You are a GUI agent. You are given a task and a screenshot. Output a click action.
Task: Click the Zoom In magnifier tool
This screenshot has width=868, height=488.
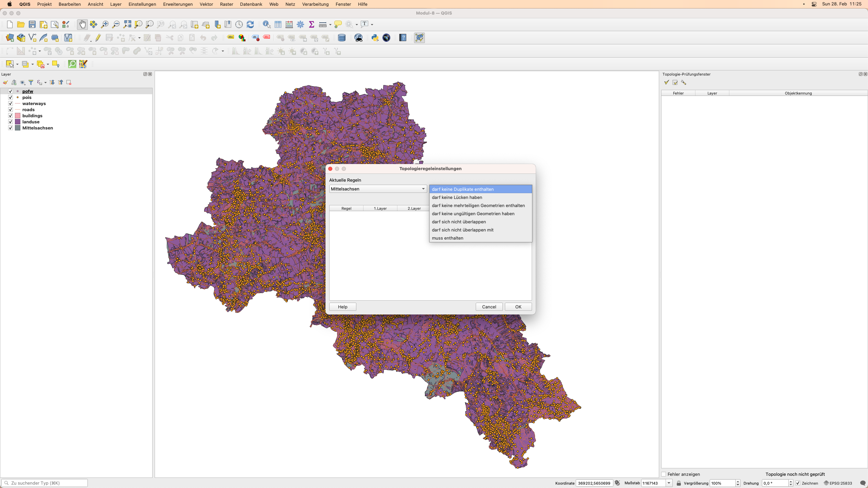pyautogui.click(x=105, y=24)
